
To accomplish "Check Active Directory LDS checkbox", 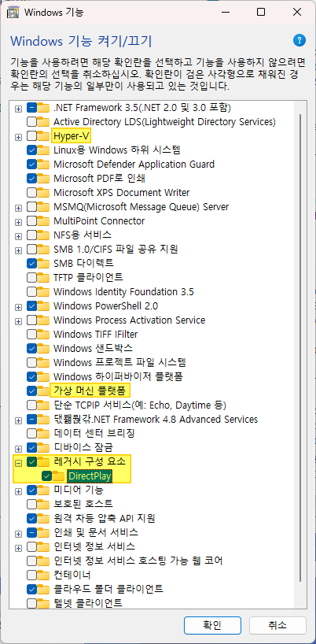I will [x=31, y=121].
